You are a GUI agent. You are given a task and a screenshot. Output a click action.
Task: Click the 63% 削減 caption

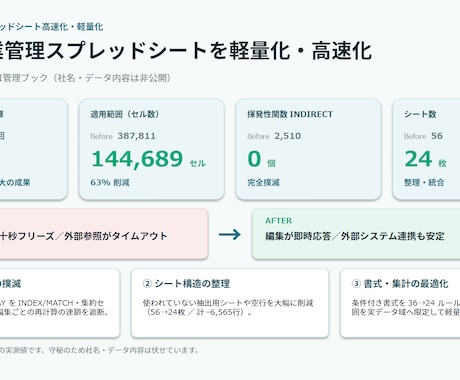[110, 183]
